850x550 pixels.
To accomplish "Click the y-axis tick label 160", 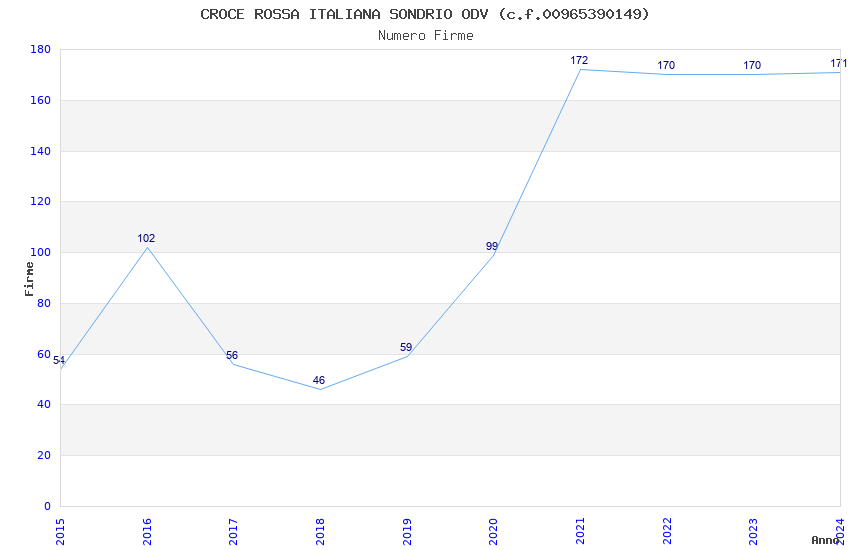I will [x=41, y=100].
